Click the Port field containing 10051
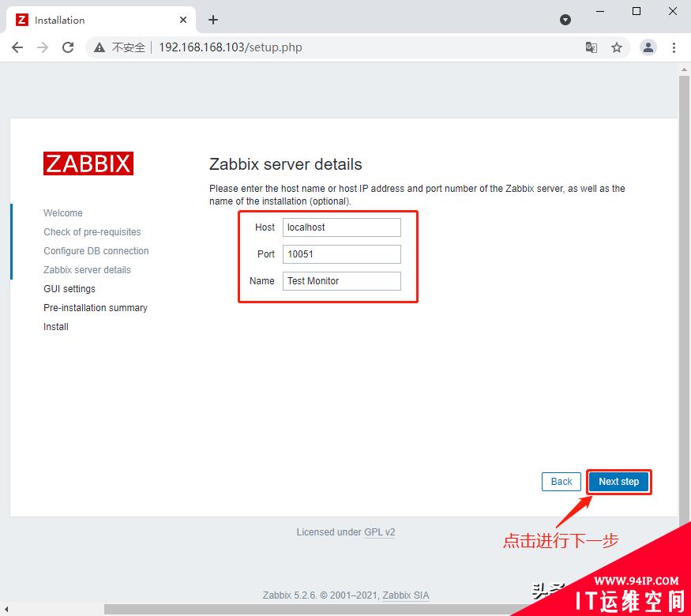Image resolution: width=691 pixels, height=616 pixels. pos(341,254)
